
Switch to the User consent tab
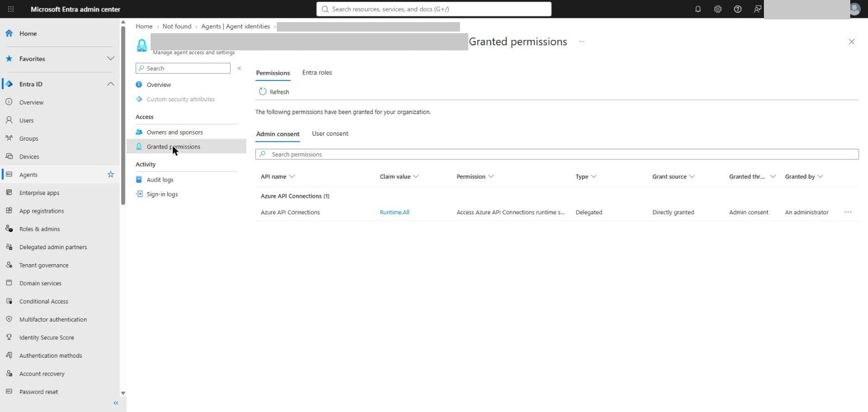click(330, 133)
